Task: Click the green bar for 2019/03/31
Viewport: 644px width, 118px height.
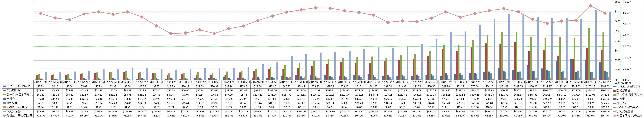Action: click(x=502, y=56)
